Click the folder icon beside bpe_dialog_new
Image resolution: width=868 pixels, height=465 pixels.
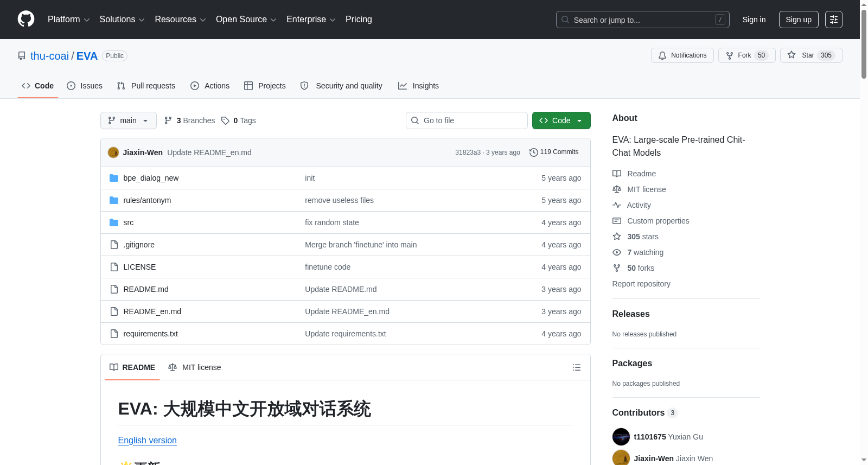click(114, 178)
